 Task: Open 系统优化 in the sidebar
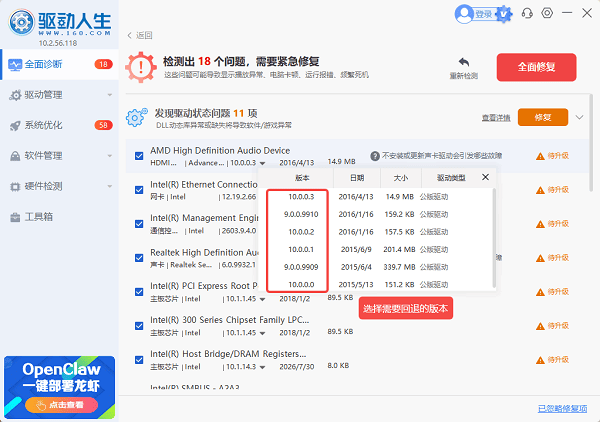pos(60,125)
